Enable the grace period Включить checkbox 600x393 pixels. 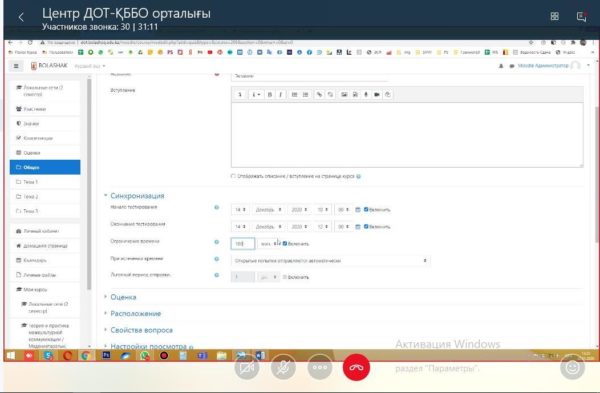[285, 277]
